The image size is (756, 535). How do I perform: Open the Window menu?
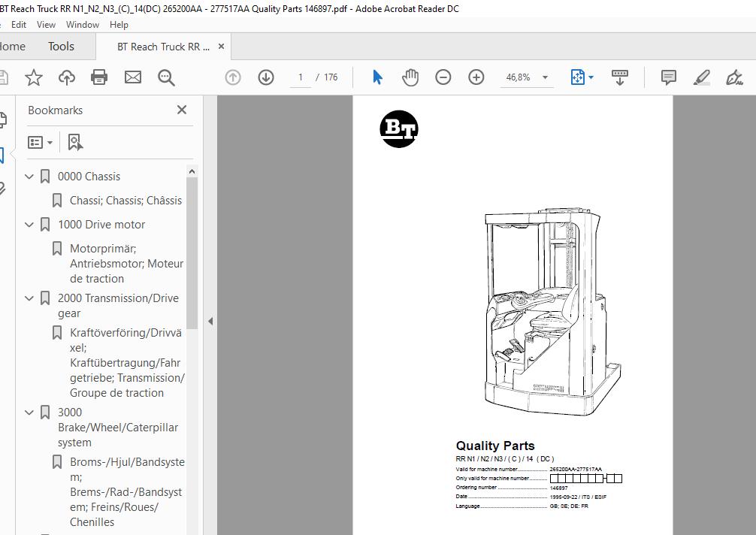[82, 24]
